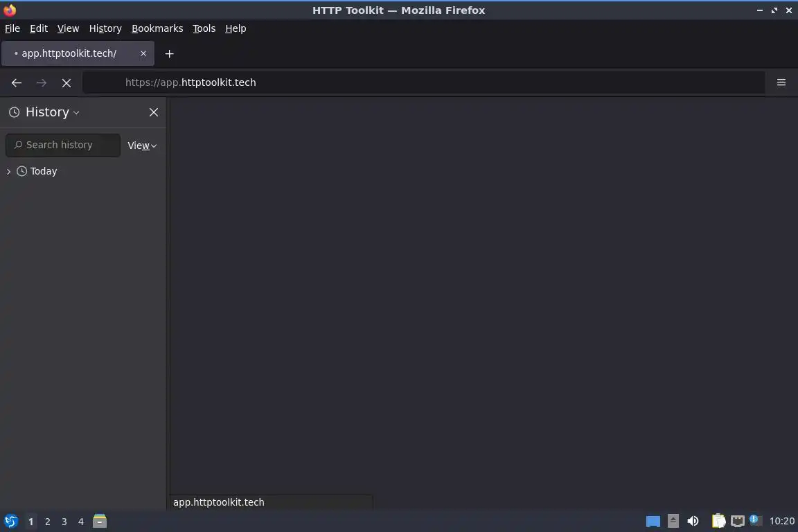This screenshot has height=532, width=798.
Task: Open the Tools menu
Action: pyautogui.click(x=204, y=28)
